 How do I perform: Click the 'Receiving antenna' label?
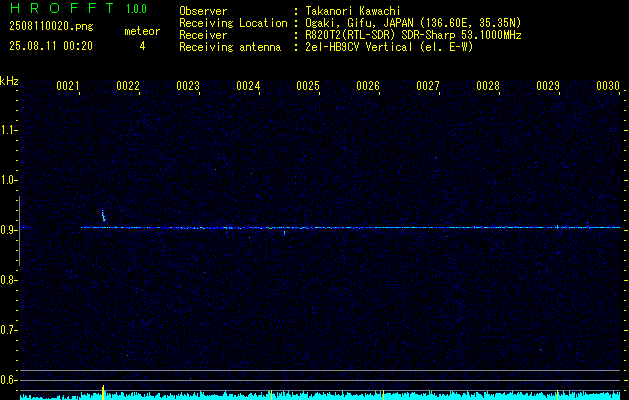click(230, 47)
